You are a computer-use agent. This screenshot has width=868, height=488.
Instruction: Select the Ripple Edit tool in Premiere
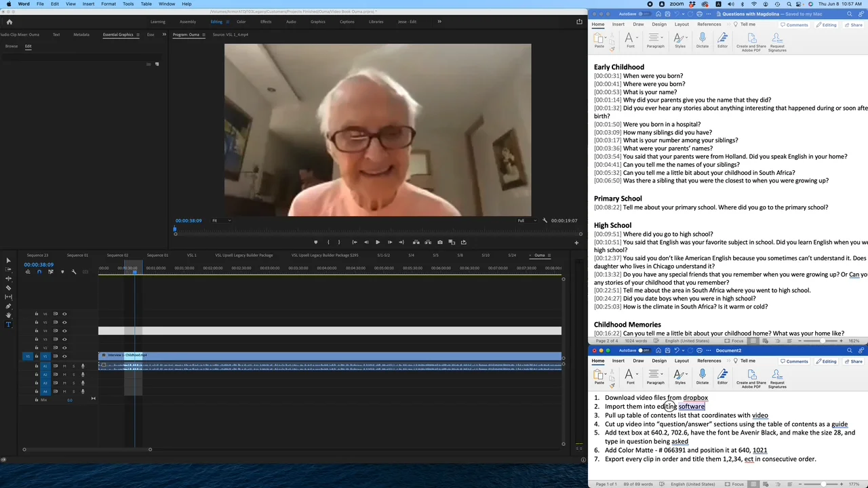pos(9,279)
